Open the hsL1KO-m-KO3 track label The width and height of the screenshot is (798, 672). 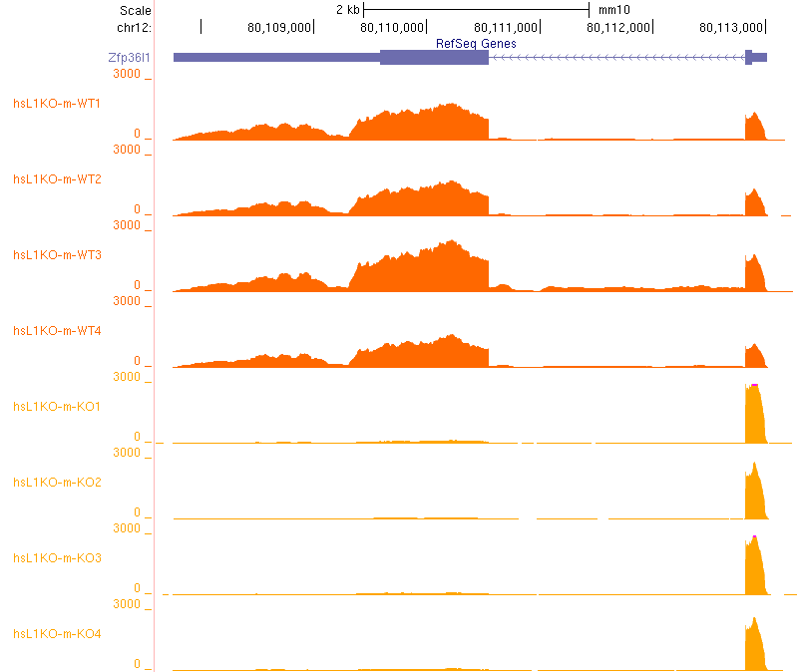(x=57, y=557)
